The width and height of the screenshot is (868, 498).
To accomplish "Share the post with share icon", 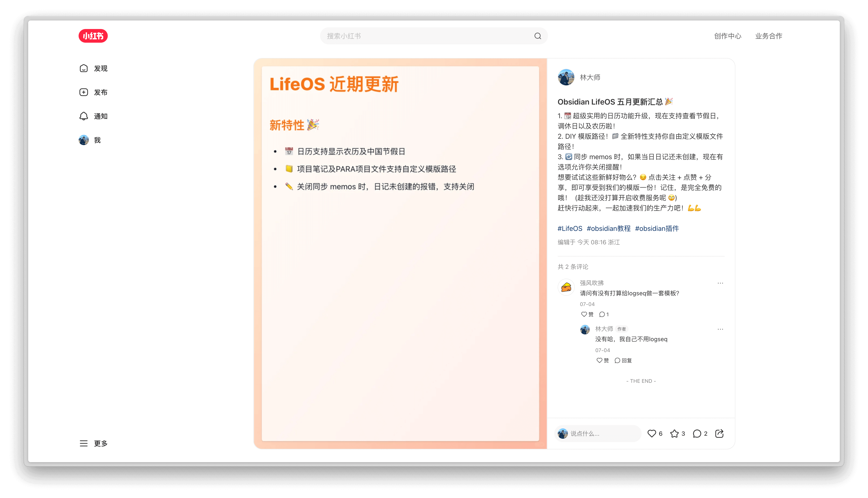I will [x=719, y=433].
